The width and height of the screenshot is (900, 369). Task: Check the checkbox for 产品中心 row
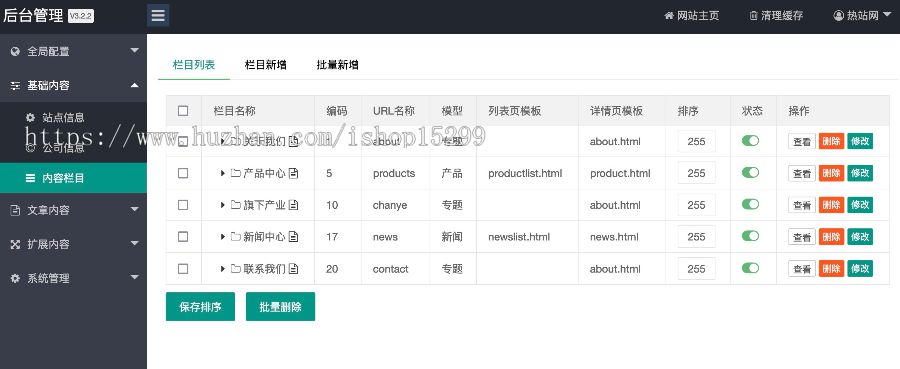point(183,173)
